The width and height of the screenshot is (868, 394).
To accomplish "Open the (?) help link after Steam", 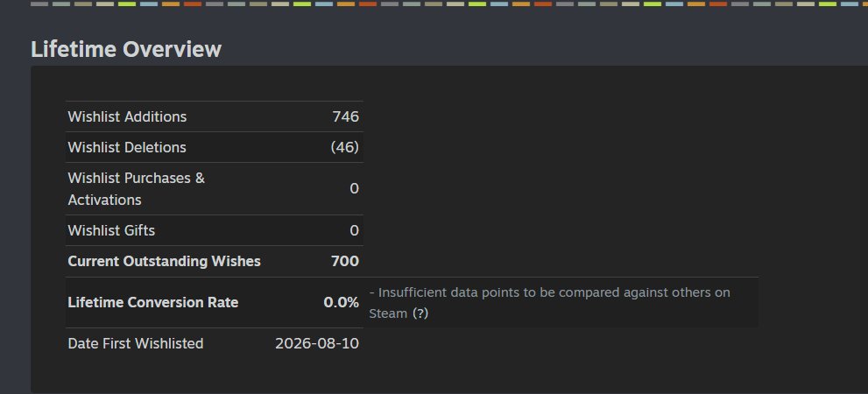I will coord(420,313).
